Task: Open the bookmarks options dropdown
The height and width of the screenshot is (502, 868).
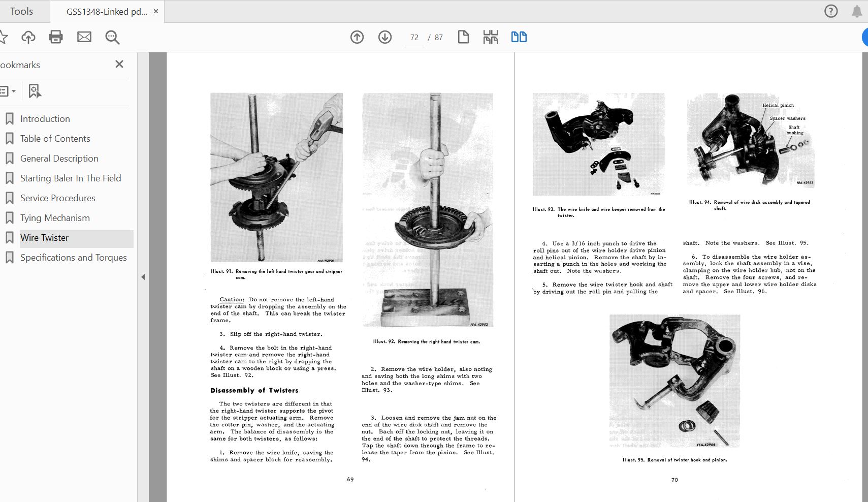Action: [x=8, y=91]
